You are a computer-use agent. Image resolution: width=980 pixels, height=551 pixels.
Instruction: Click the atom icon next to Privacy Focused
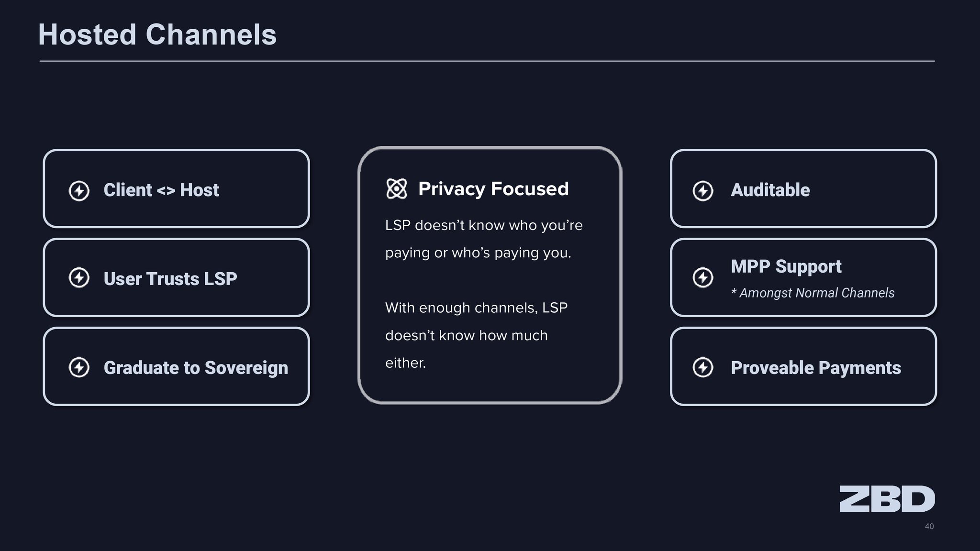397,188
